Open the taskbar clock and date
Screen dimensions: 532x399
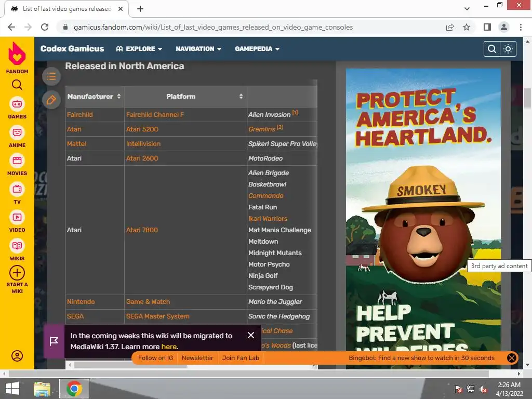(509, 389)
